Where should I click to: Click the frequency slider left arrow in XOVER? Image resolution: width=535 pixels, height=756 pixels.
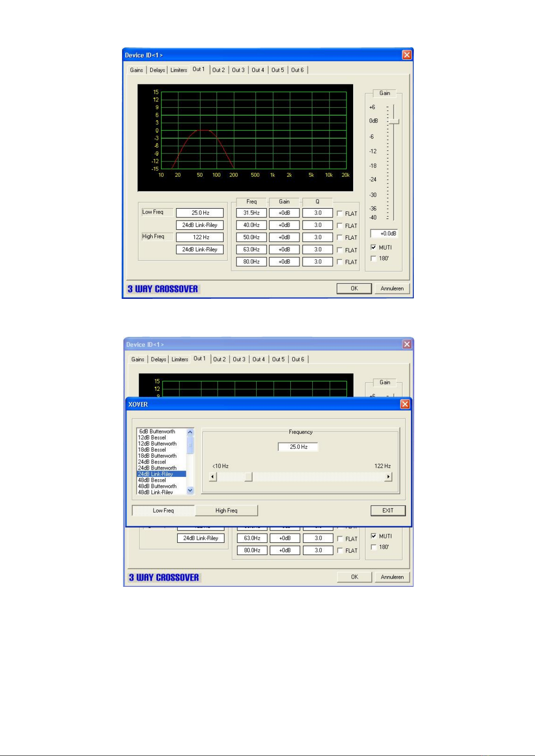coord(213,477)
